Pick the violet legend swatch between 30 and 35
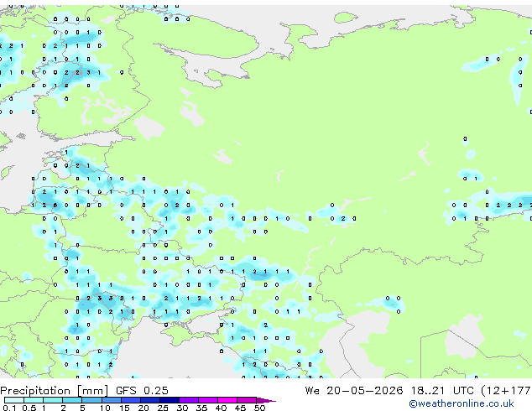The width and height of the screenshot is (532, 411). click(189, 400)
